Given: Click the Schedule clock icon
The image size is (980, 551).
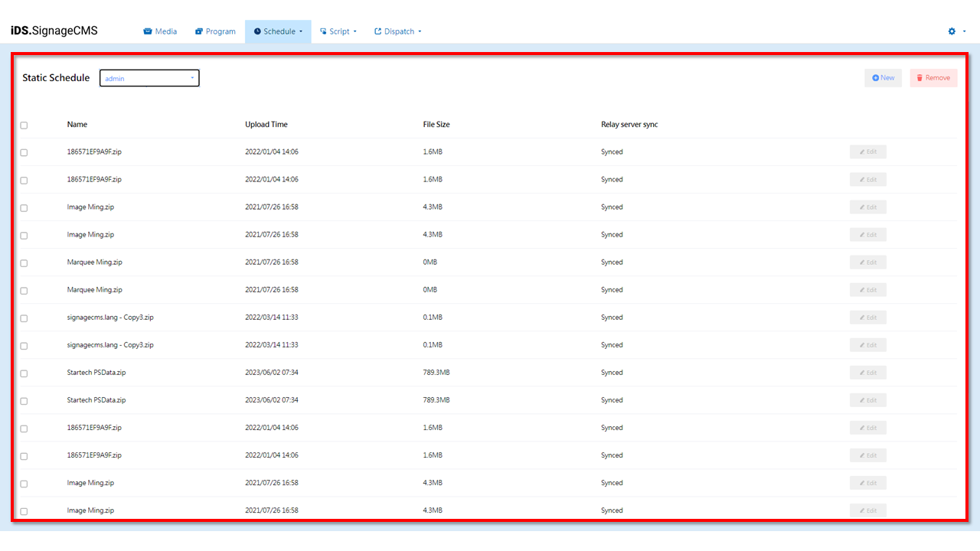Looking at the screenshot, I should pyautogui.click(x=257, y=31).
